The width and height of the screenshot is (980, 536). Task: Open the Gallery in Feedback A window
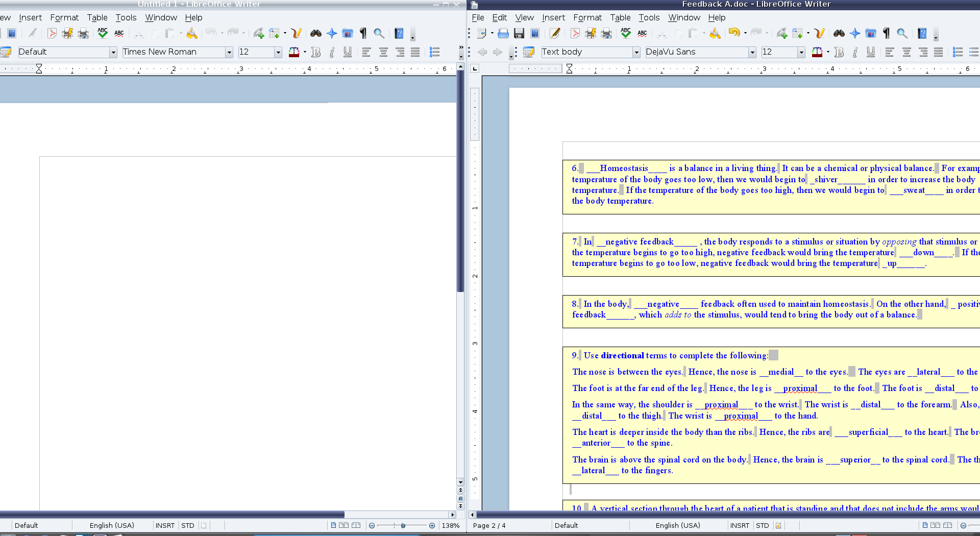click(x=871, y=33)
